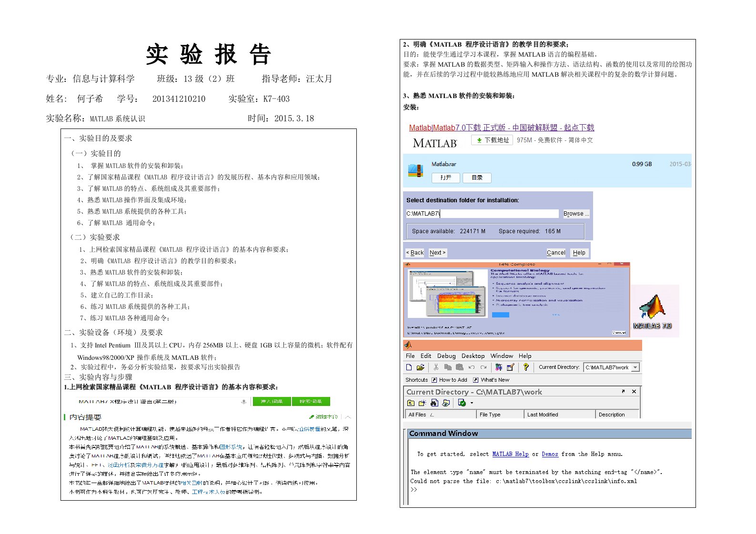The height and width of the screenshot is (534, 756).
Task: Click the Matlab.rar archive icon
Action: [x=416, y=170]
